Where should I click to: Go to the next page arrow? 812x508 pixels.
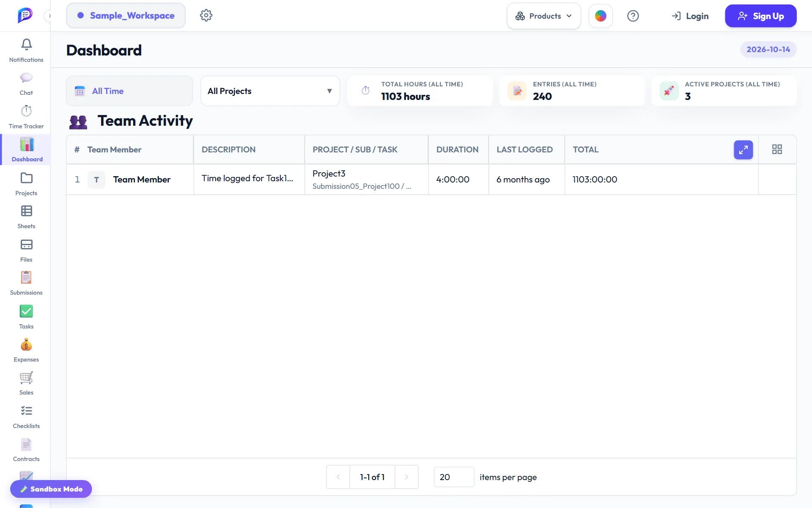pyautogui.click(x=406, y=477)
